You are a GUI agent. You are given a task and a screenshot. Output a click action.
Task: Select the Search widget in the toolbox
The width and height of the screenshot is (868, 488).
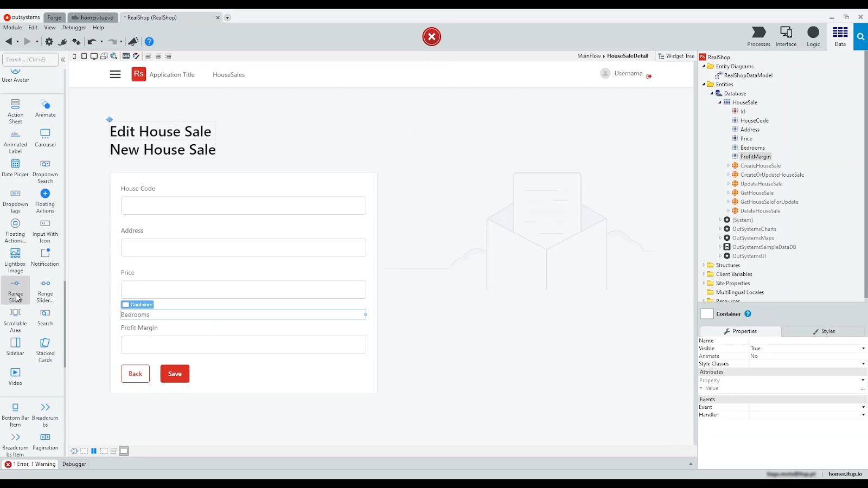coord(45,316)
